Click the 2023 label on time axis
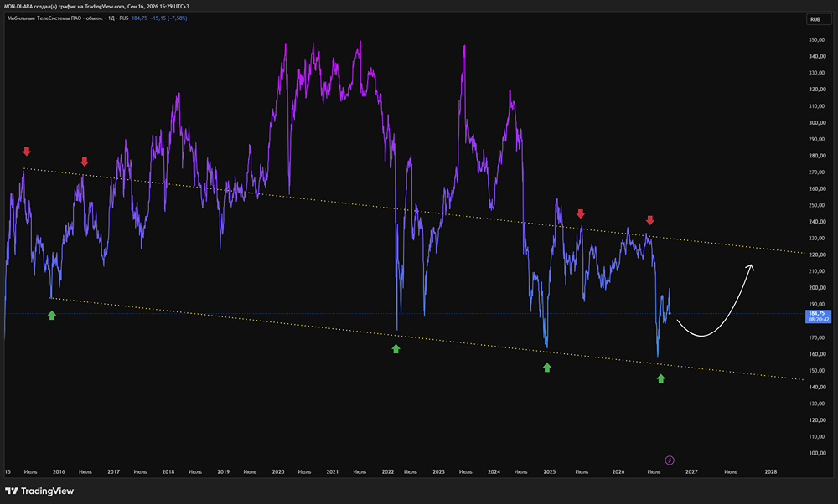The width and height of the screenshot is (838, 504). click(439, 472)
